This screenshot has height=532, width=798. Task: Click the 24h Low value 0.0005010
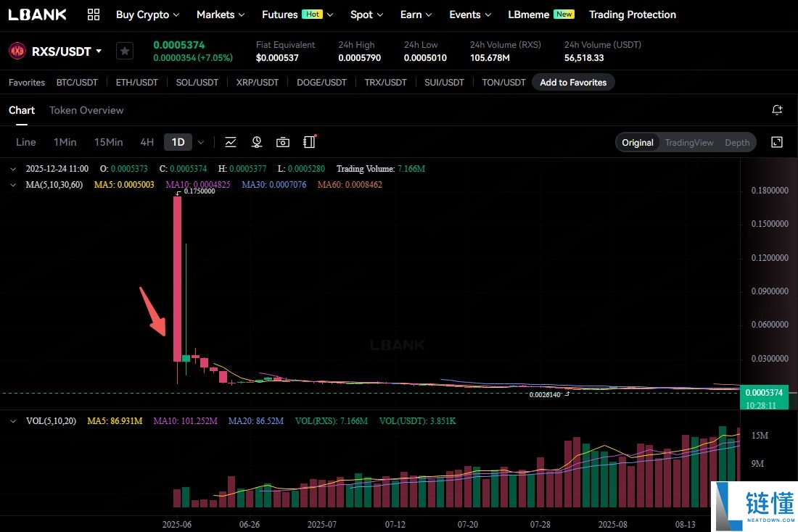pyautogui.click(x=425, y=58)
